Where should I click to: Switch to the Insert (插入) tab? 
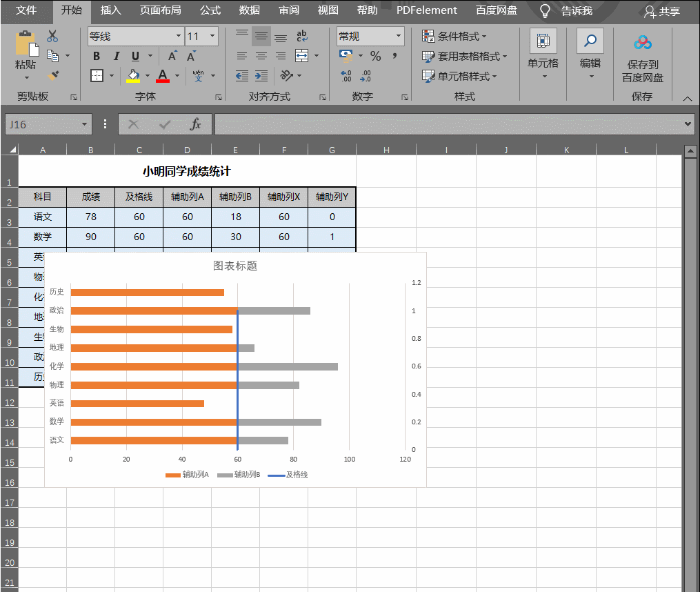pyautogui.click(x=111, y=10)
